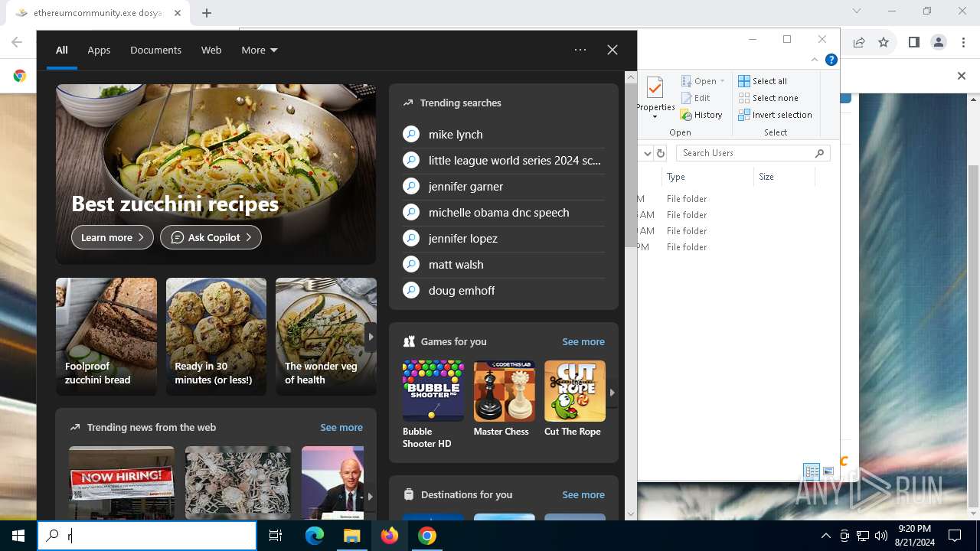This screenshot has width=980, height=551.
Task: Collapse the Explorer ribbon chevron
Action: [815, 60]
